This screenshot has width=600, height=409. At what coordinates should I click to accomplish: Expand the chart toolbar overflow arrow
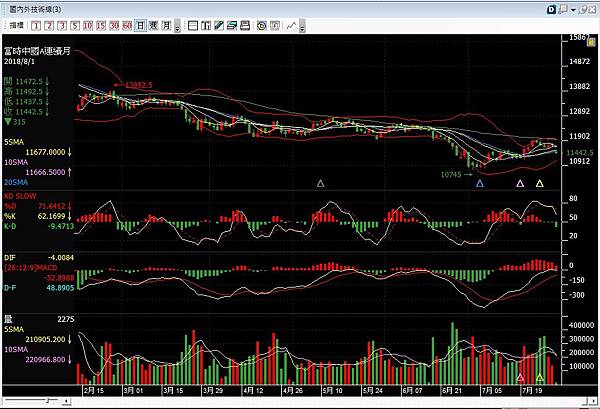pyautogui.click(x=302, y=27)
